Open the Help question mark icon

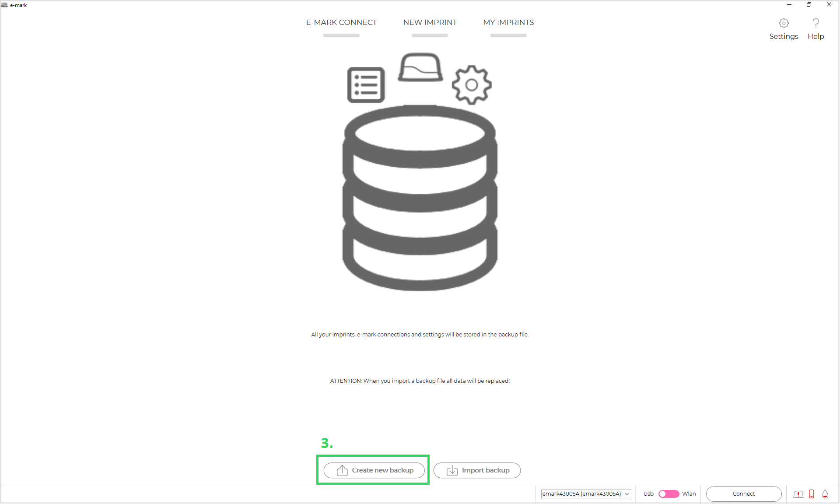click(815, 23)
